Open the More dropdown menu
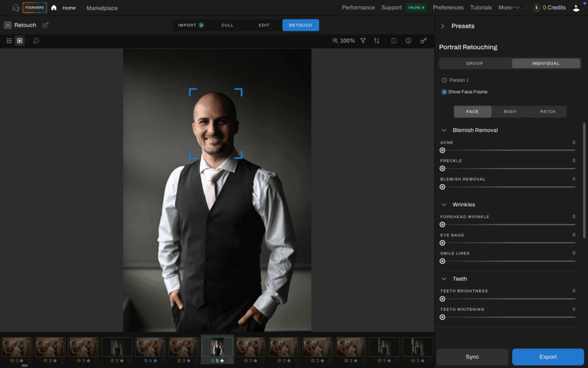Image resolution: width=588 pixels, height=368 pixels. 509,7
